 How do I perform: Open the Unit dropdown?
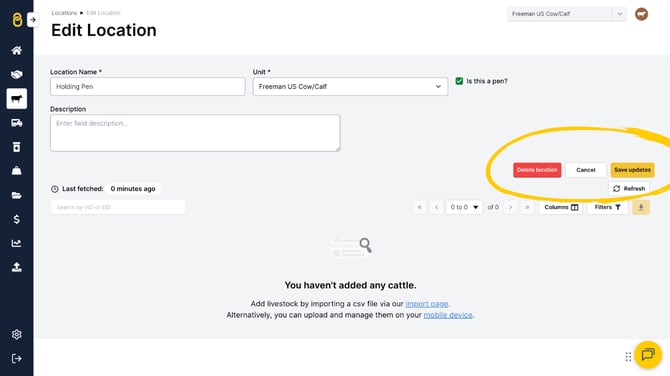tap(350, 86)
